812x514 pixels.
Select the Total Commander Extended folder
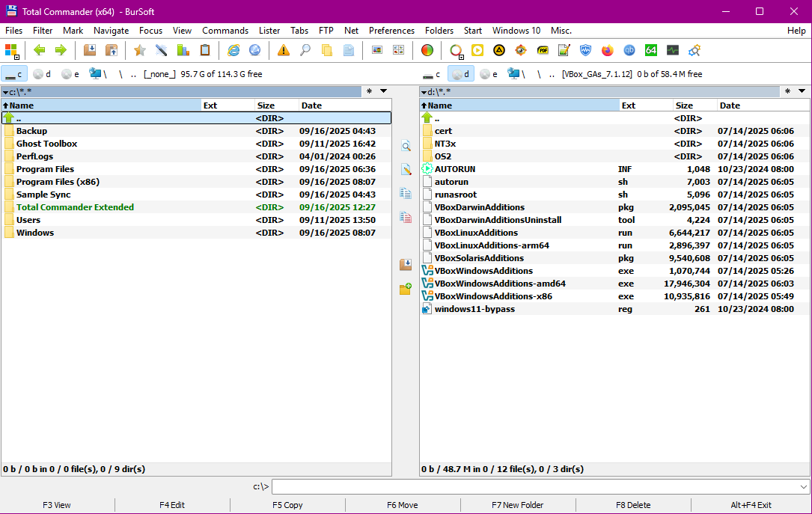coord(196,207)
